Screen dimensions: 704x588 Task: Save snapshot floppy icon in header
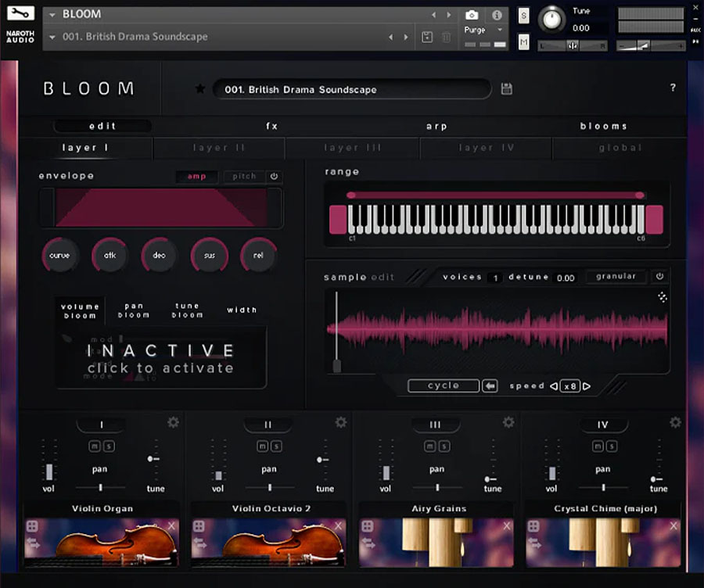click(427, 37)
